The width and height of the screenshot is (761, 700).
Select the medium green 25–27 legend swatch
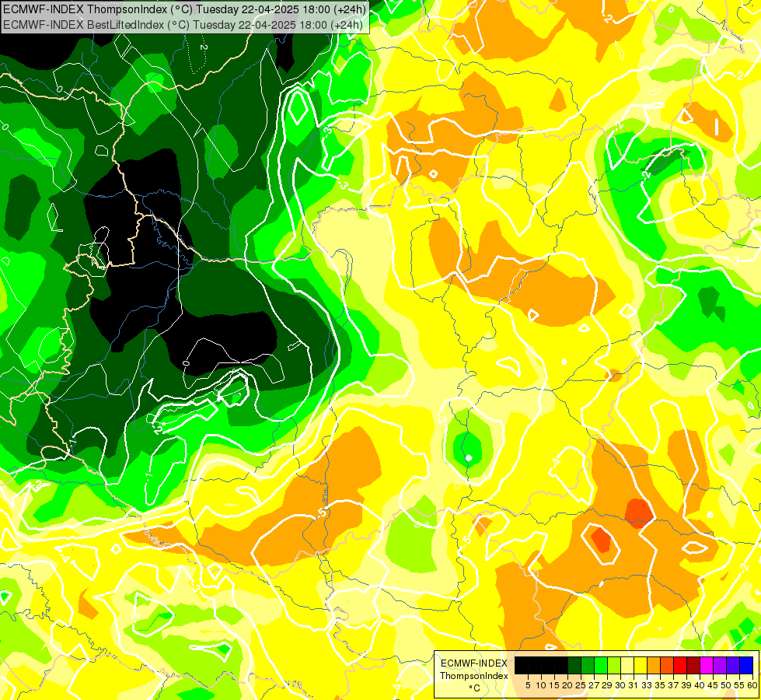(x=588, y=665)
